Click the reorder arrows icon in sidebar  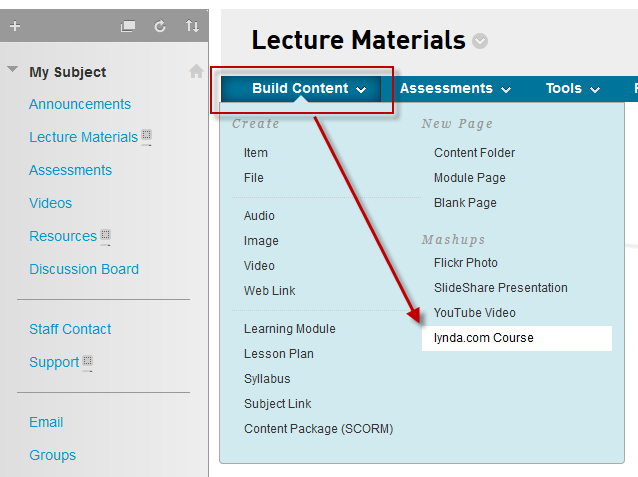tap(192, 26)
